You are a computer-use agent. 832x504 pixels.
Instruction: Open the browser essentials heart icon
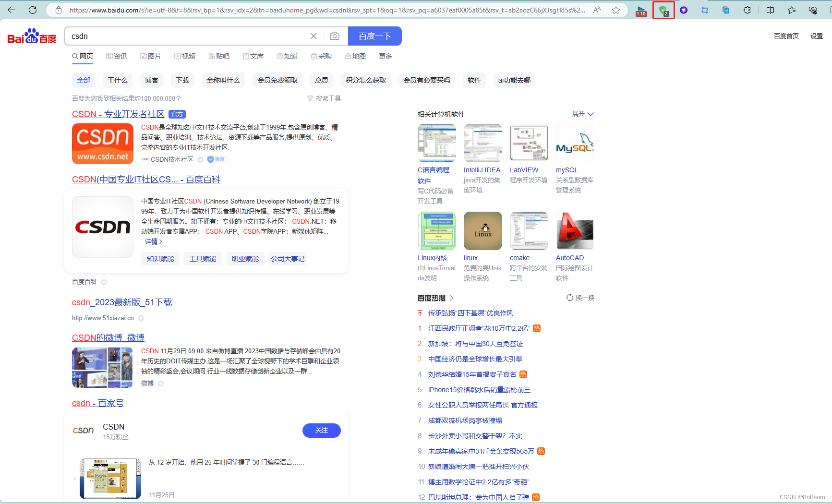pos(813,10)
